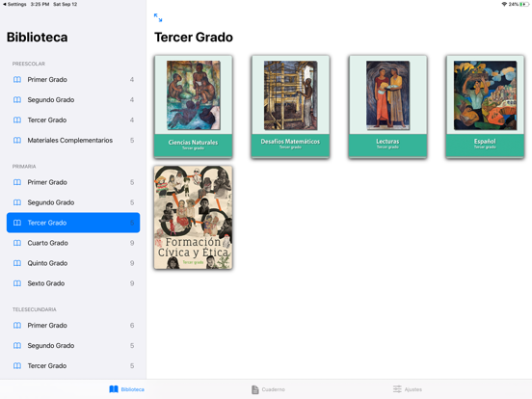The height and width of the screenshot is (399, 532).
Task: Click the TELESECUNDARIA section header
Action: pyautogui.click(x=35, y=309)
